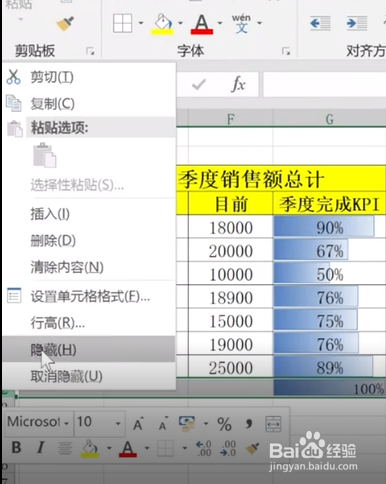386x484 pixels.
Task: Toggle Bold in mini toolbar
Action: point(16,447)
